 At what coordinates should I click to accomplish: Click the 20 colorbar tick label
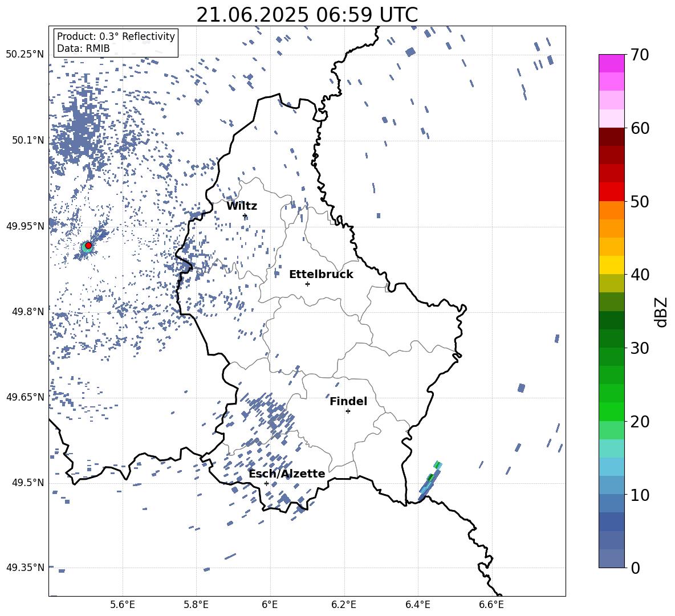coord(640,421)
